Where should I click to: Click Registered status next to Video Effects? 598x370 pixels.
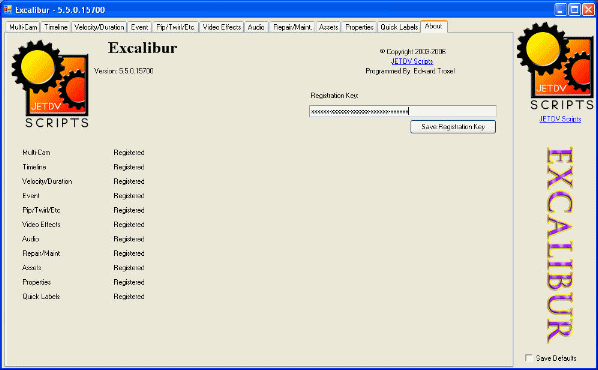click(129, 224)
